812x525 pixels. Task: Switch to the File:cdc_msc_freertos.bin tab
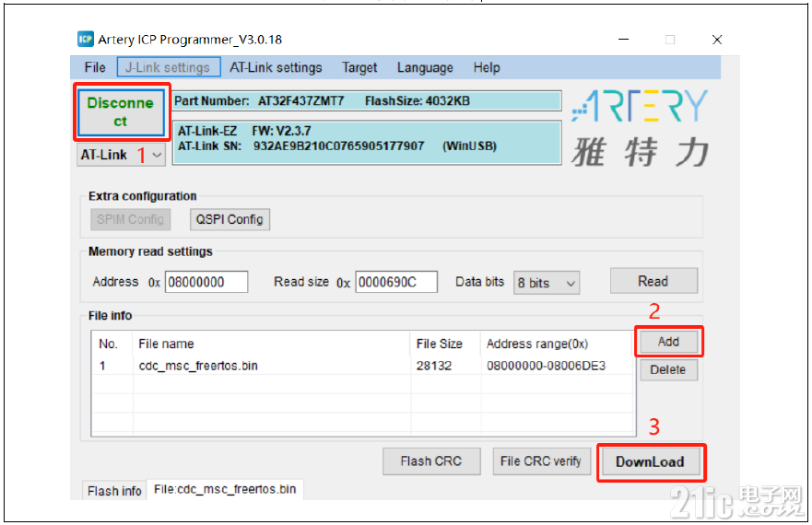(225, 489)
